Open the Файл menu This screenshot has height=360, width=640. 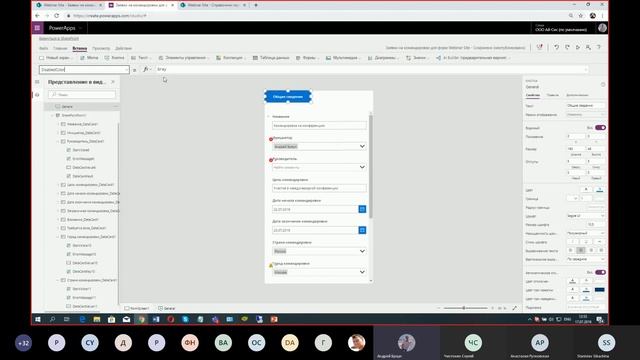click(x=44, y=48)
